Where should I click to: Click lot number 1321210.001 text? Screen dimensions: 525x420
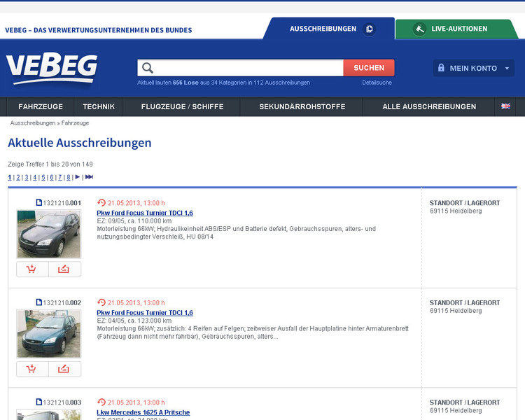[62, 203]
